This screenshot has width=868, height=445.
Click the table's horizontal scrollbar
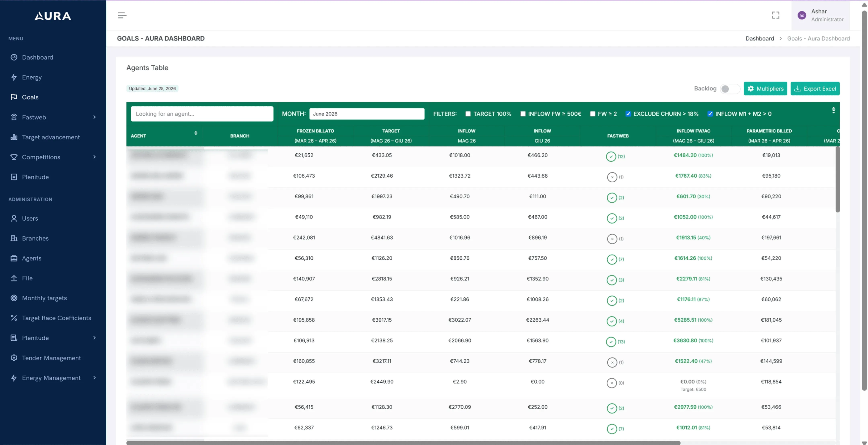(403, 443)
